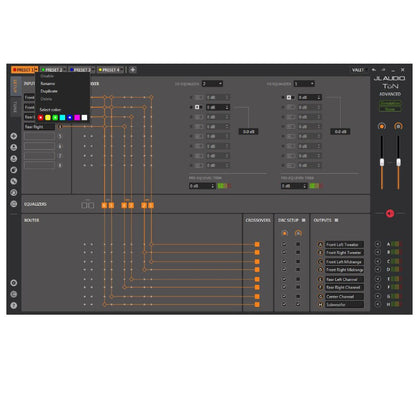The width and height of the screenshot is (416, 416).
Task: Open crossover square for Rear Left Channel
Action: tap(257, 279)
